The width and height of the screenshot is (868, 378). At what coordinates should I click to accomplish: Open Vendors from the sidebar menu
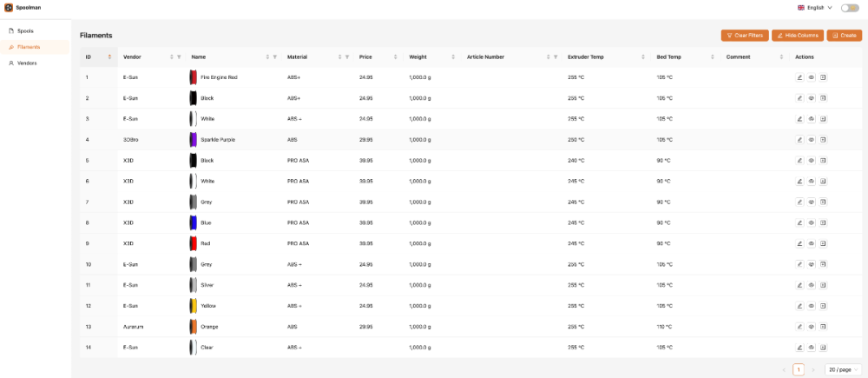coord(27,63)
